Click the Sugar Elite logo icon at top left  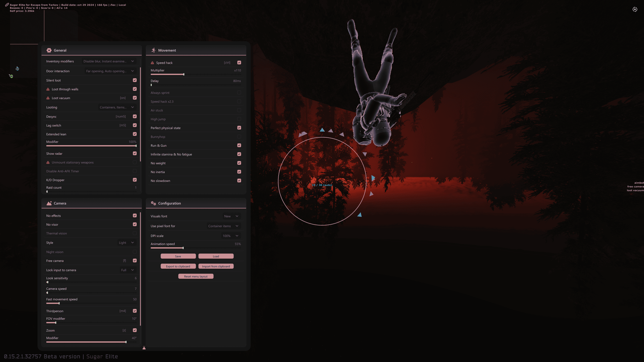pyautogui.click(x=7, y=5)
